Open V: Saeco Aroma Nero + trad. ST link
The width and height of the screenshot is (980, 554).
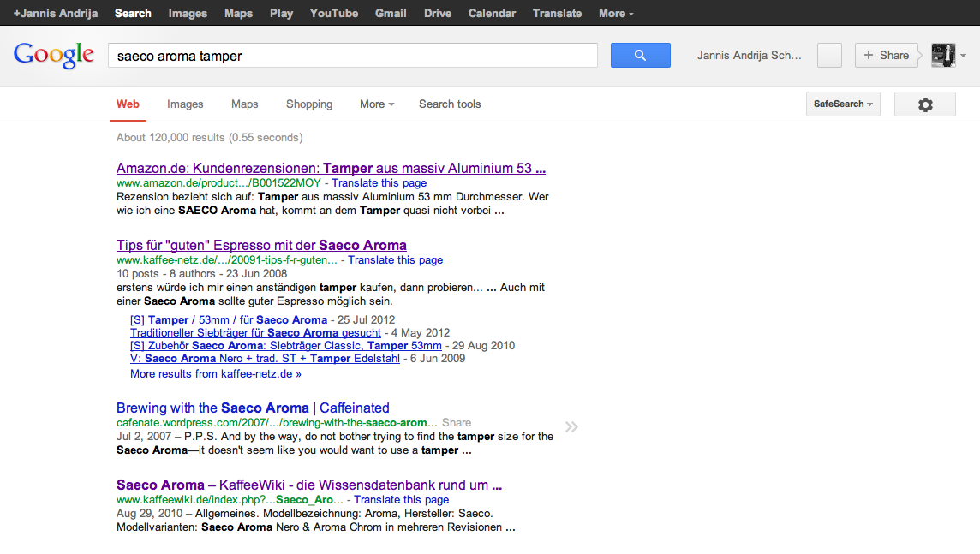click(265, 359)
